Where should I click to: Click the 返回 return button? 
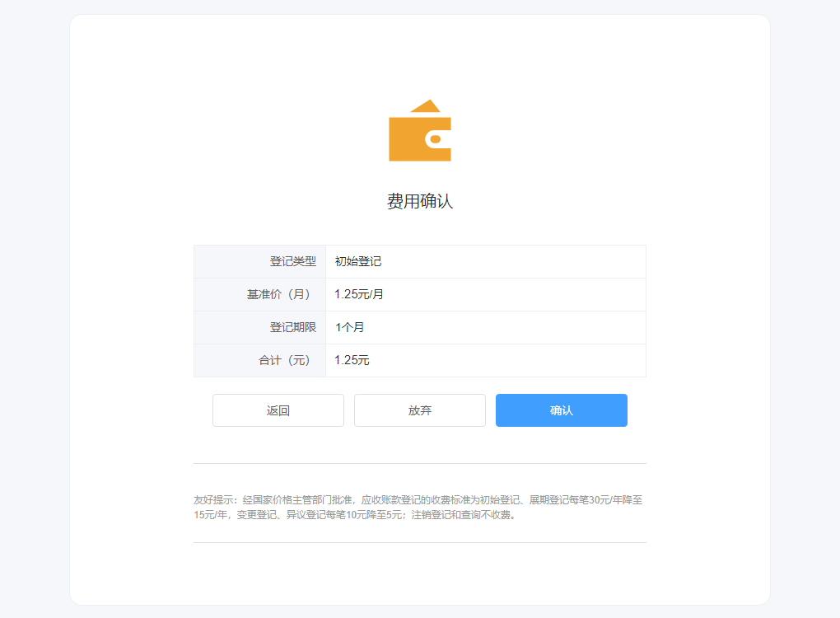tap(278, 410)
